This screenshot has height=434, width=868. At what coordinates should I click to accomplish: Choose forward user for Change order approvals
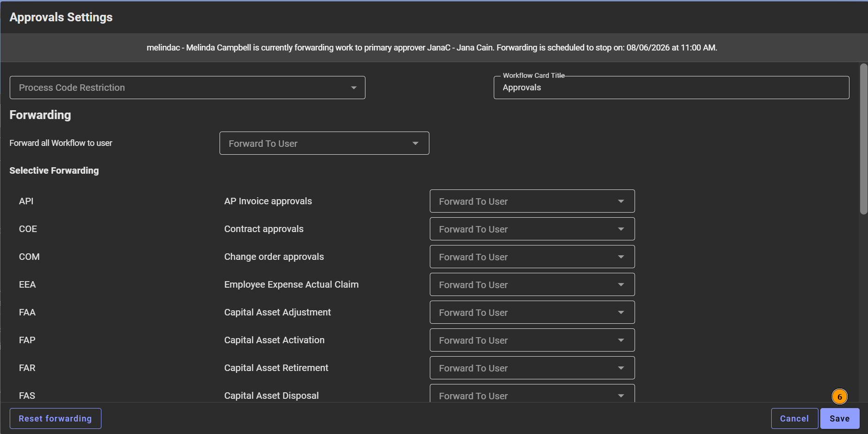[532, 257]
